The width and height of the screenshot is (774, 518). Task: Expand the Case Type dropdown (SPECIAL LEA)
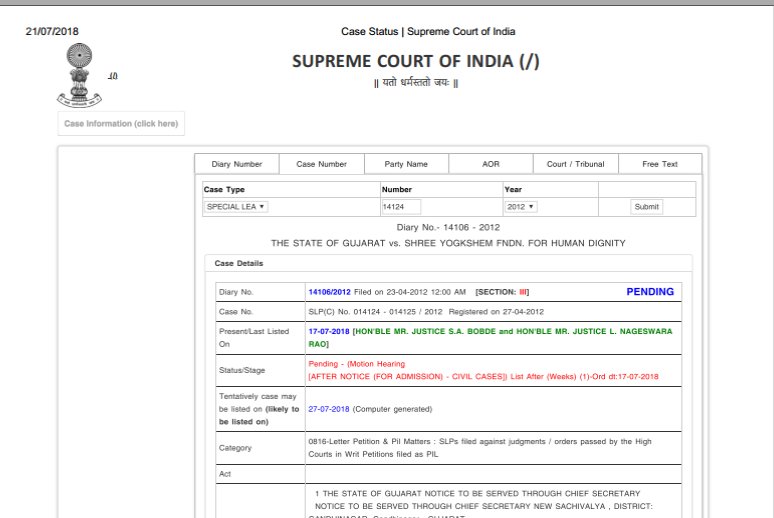236,206
